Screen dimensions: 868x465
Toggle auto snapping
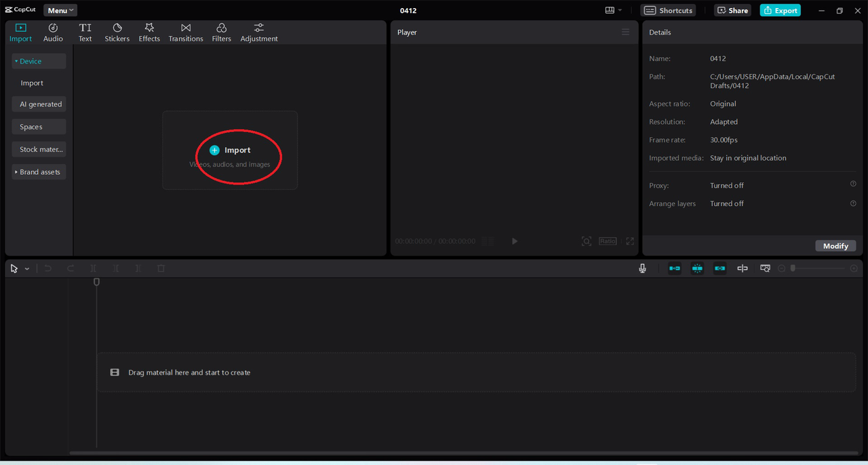[x=697, y=268]
